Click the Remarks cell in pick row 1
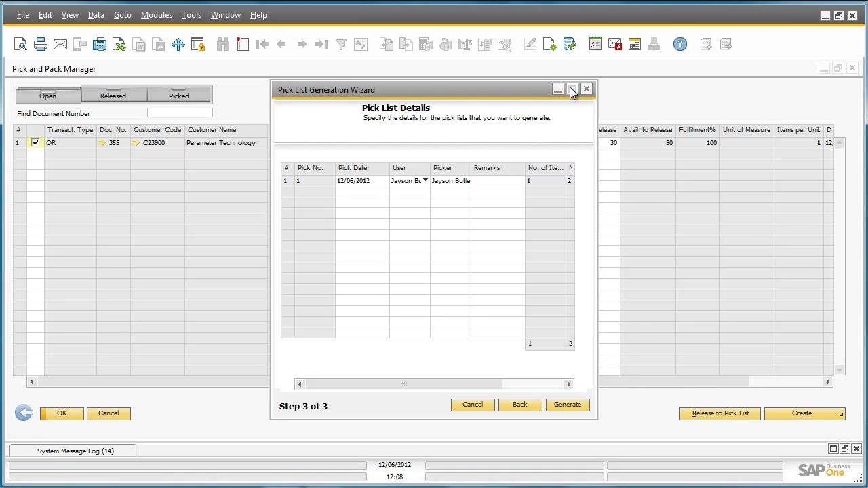This screenshot has height=488, width=868. [498, 181]
